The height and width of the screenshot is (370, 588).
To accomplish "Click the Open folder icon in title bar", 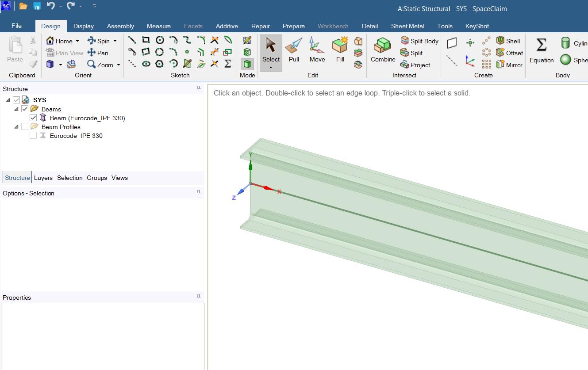I will pyautogui.click(x=23, y=6).
